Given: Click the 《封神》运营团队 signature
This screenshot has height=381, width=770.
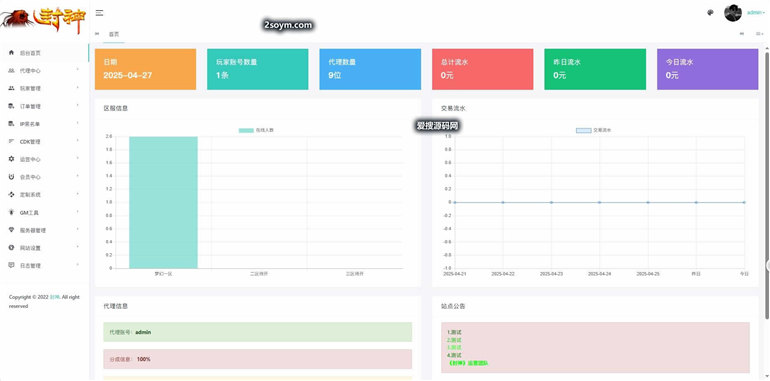Looking at the screenshot, I should tap(468, 363).
